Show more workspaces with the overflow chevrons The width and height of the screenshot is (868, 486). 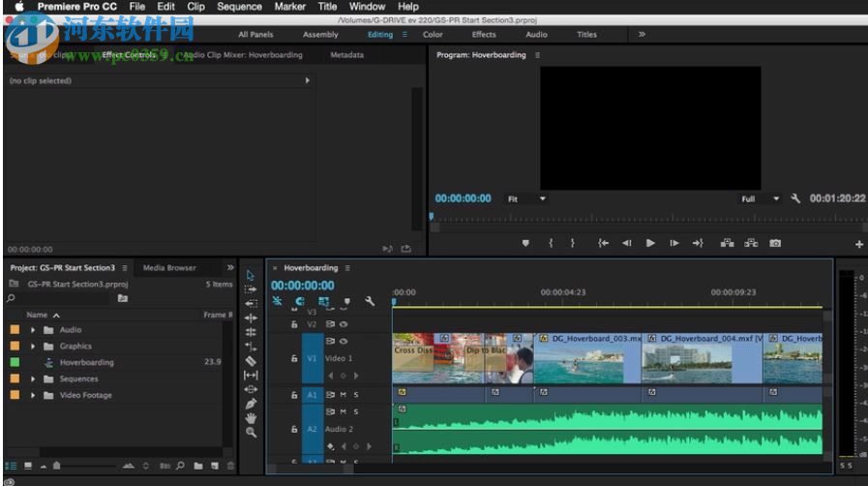(x=642, y=34)
